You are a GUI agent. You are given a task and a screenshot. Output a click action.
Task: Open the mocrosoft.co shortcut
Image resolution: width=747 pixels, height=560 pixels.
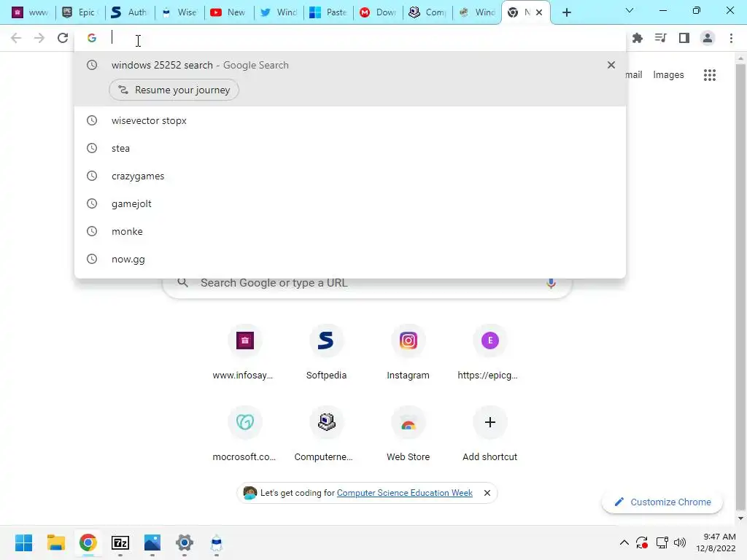[x=244, y=433]
